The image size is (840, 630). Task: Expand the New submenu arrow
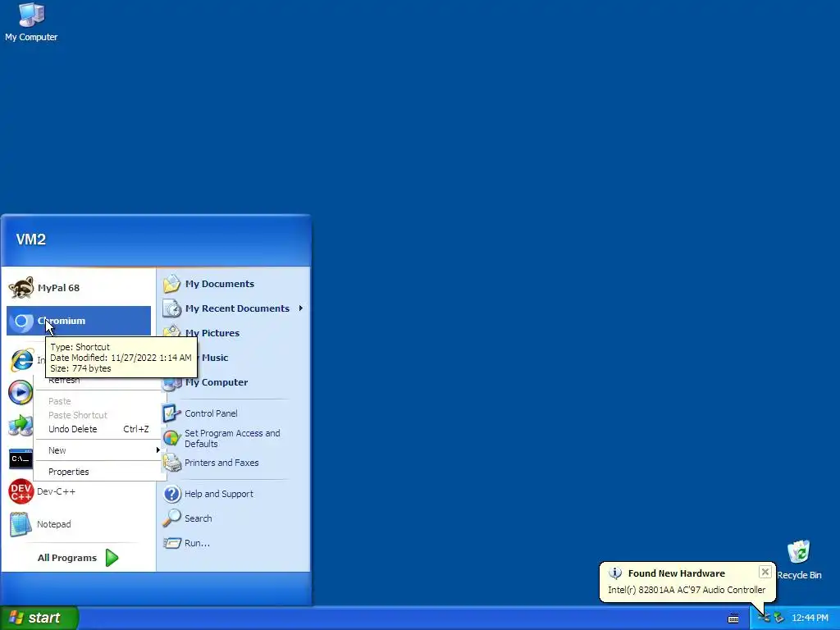point(157,450)
